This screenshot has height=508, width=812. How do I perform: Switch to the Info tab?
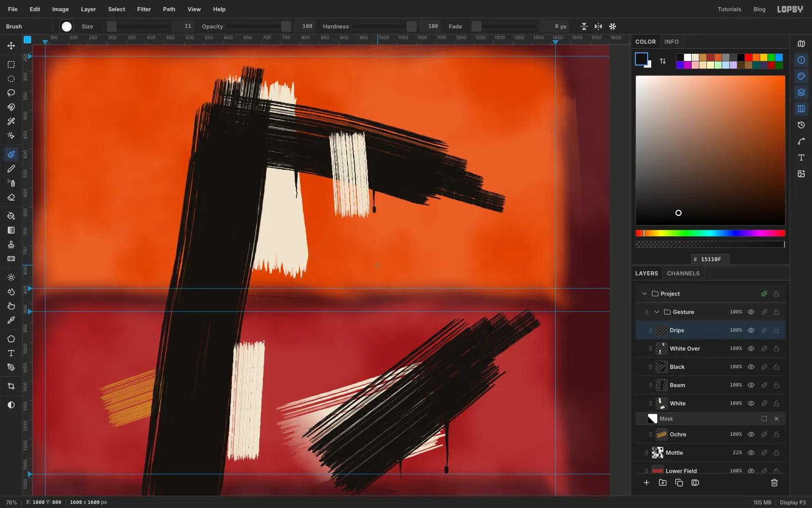click(x=671, y=42)
